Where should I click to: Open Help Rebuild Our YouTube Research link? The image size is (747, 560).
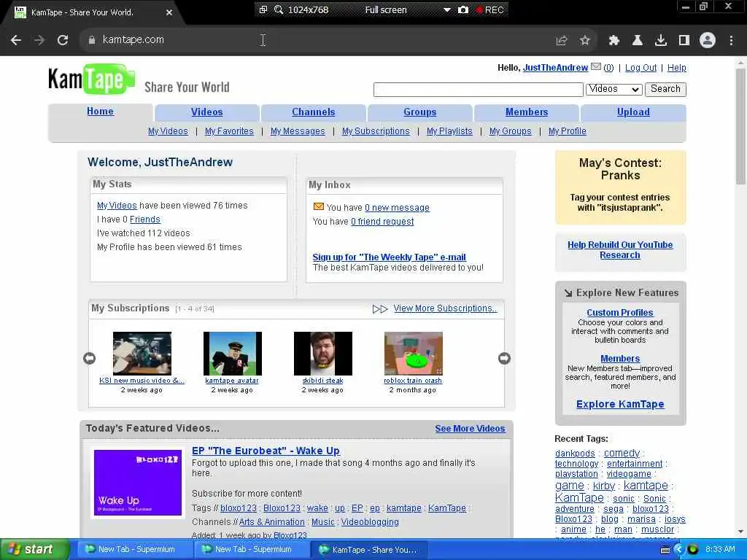pyautogui.click(x=620, y=250)
